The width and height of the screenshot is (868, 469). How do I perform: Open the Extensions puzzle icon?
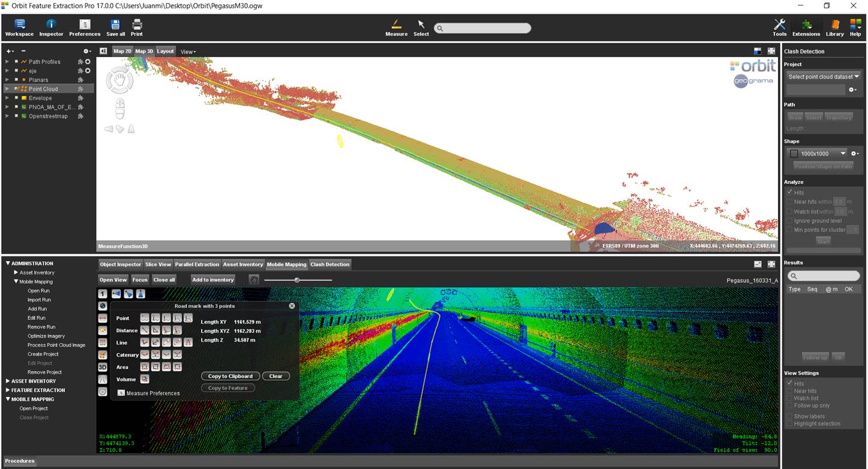pos(806,25)
